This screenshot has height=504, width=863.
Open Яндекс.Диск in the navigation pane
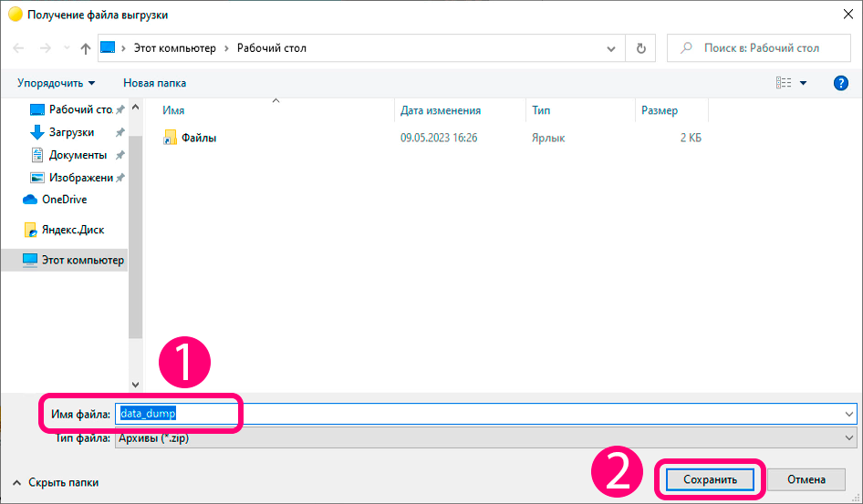73,230
